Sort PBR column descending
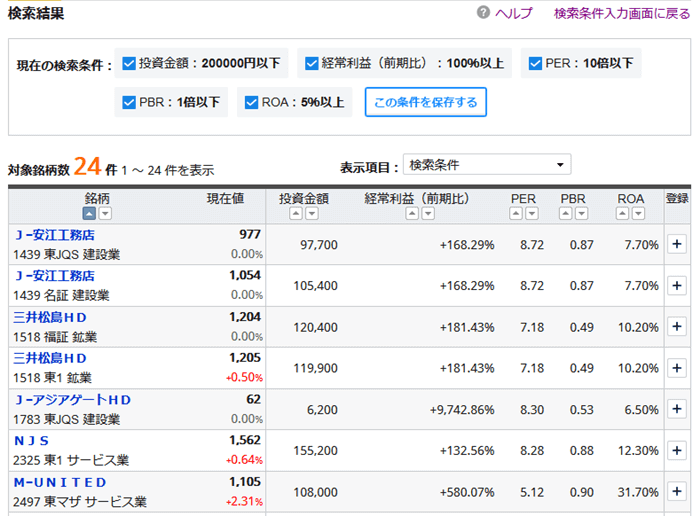This screenshot has height=516, width=700. 582,214
